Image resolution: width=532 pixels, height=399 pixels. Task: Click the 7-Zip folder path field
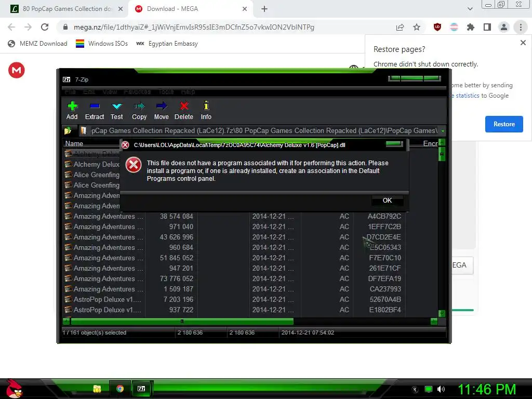click(259, 130)
